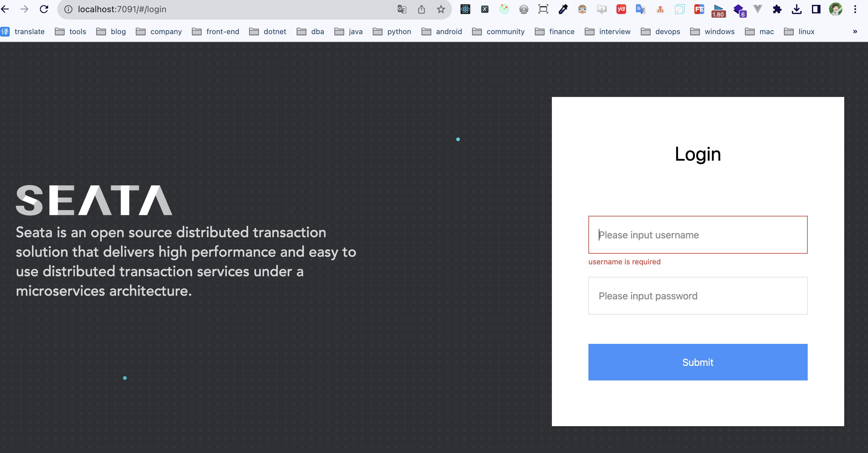868x453 pixels.
Task: Open the share page icon
Action: pos(421,9)
